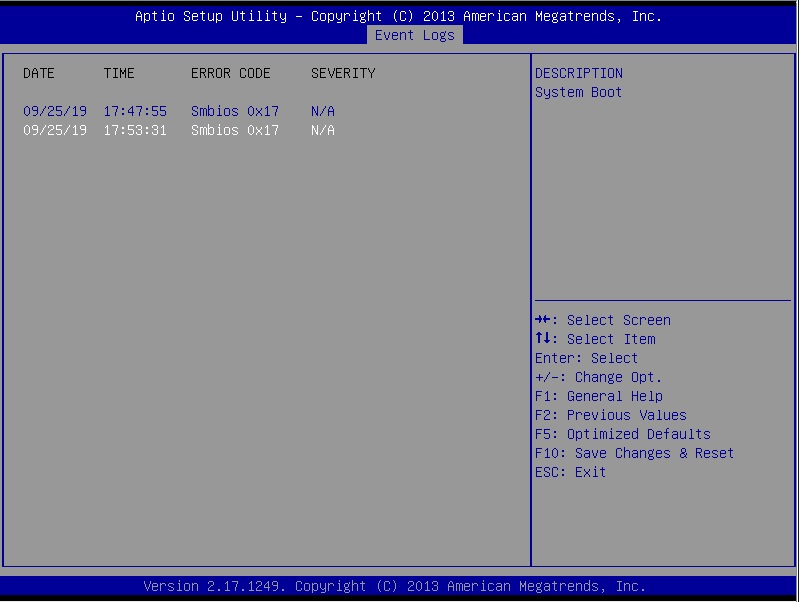Open F1: General Help
The width and height of the screenshot is (799, 602).
coord(598,396)
